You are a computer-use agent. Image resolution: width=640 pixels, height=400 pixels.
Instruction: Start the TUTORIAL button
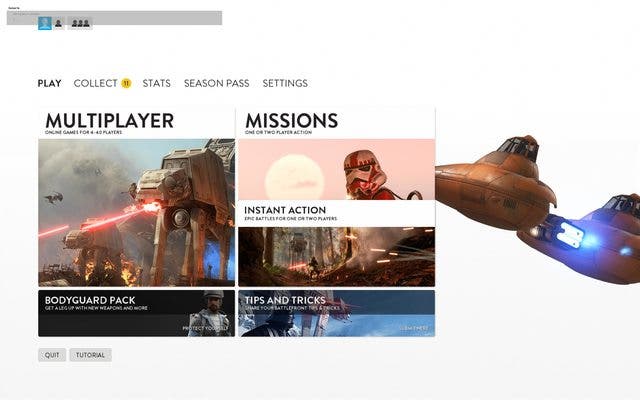coord(90,355)
